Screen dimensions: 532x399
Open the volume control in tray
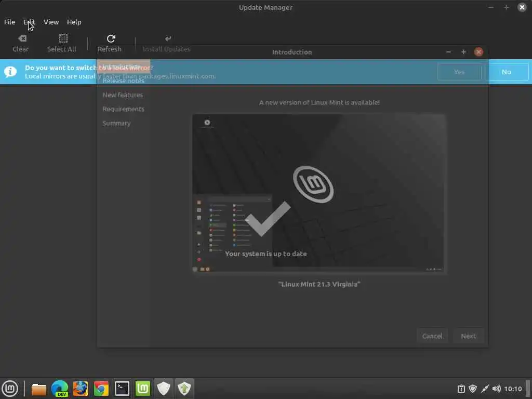496,389
